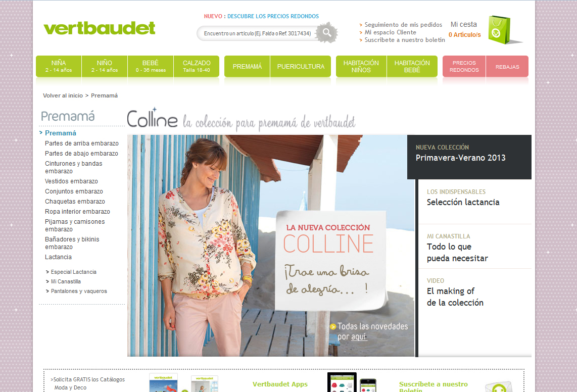Click the yellow arrow beside Todas las novedades
This screenshot has height=392, width=577.
tap(333, 326)
